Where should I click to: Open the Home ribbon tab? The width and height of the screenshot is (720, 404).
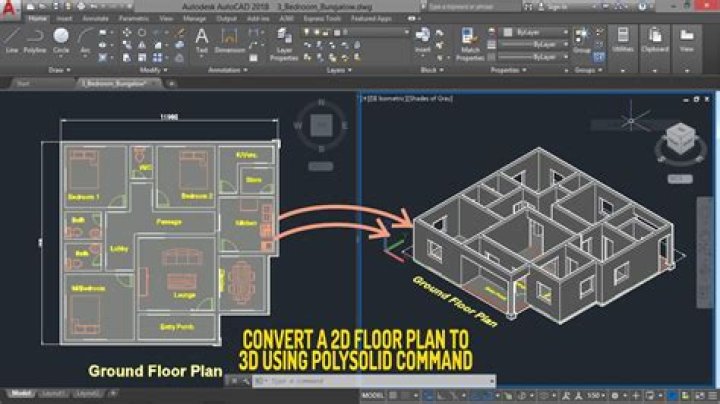point(37,19)
